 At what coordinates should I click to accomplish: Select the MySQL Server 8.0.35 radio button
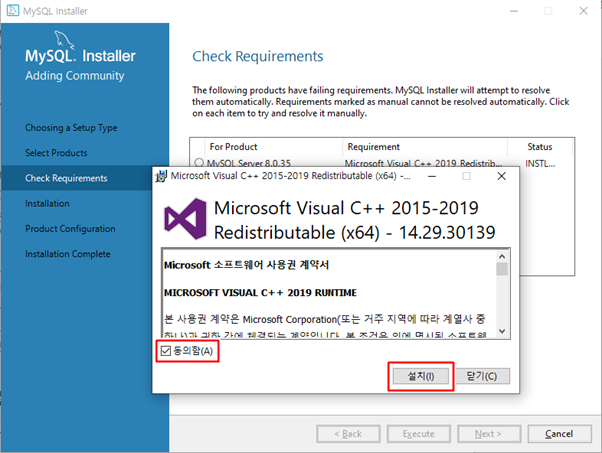pos(199,163)
